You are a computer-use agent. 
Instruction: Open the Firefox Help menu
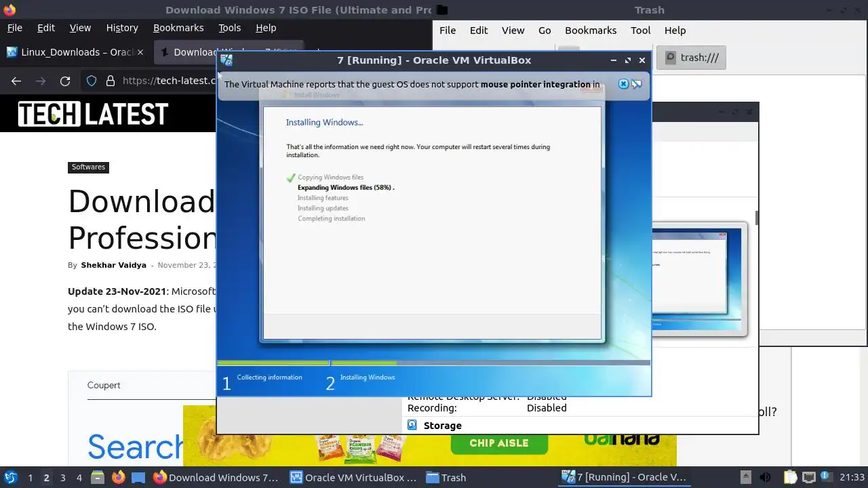tap(266, 28)
